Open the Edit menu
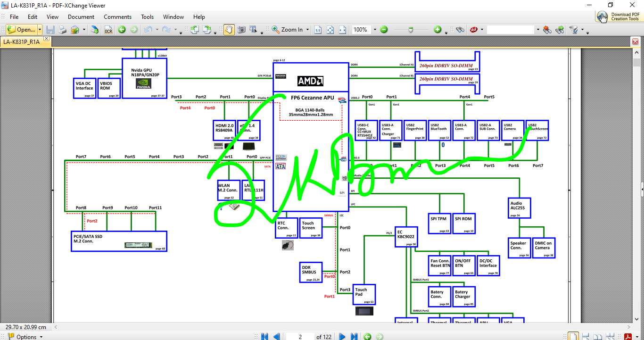644x340 pixels. (32, 17)
